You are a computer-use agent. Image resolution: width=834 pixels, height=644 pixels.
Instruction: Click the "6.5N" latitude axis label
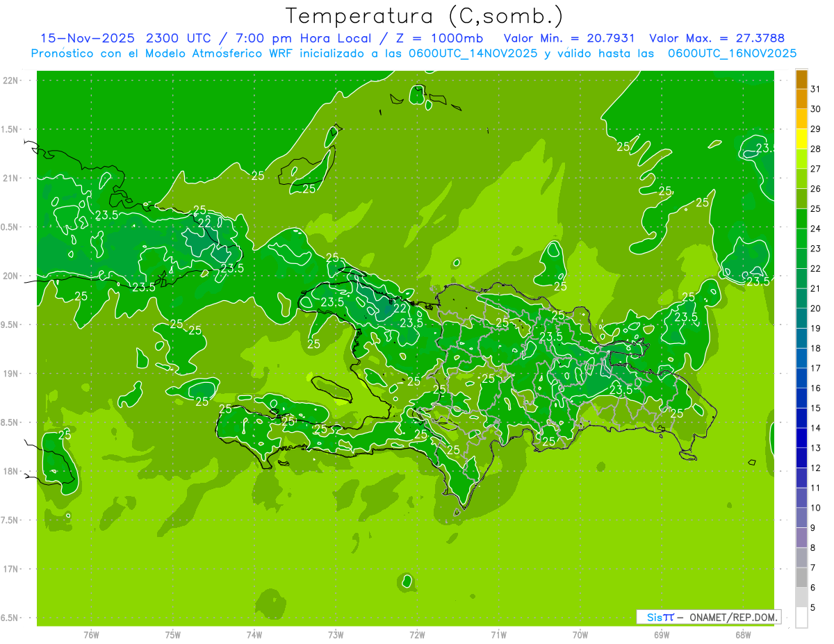point(11,618)
